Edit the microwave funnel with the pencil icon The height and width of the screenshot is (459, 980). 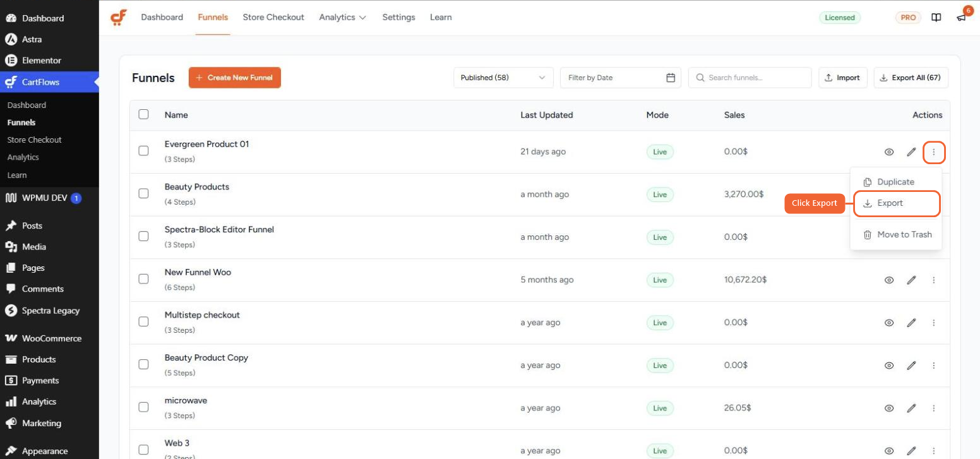(x=911, y=408)
